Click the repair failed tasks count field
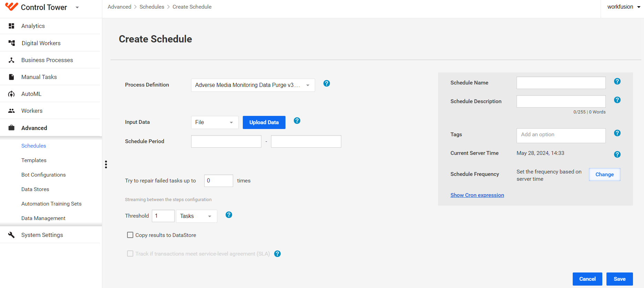Screen dimensions: 644x288 219,181
